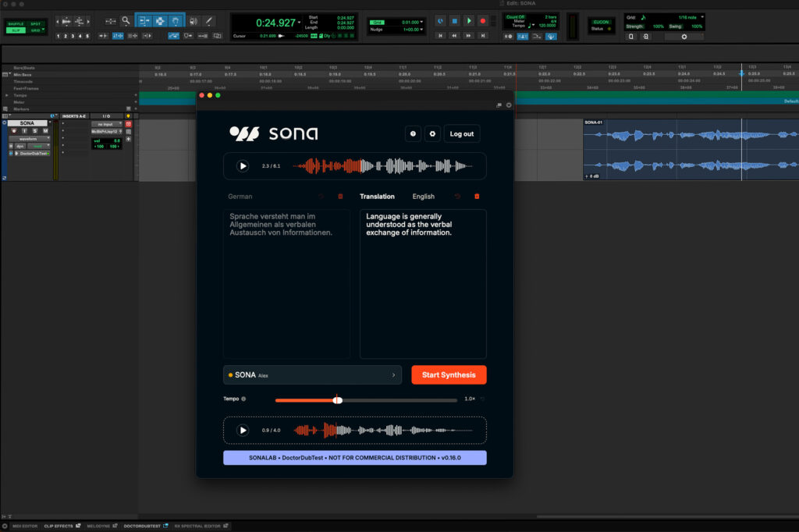Seek in the Sona synthesized waveform
The height and width of the screenshot is (532, 799).
383,430
